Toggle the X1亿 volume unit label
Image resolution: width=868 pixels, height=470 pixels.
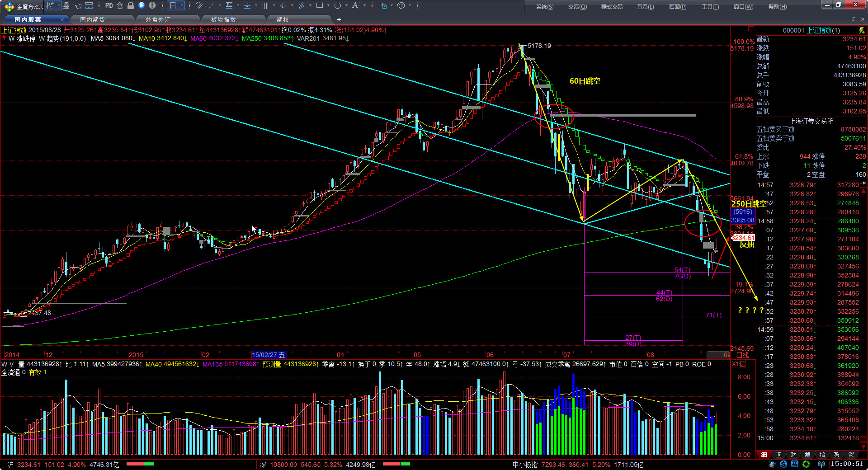tap(739, 364)
